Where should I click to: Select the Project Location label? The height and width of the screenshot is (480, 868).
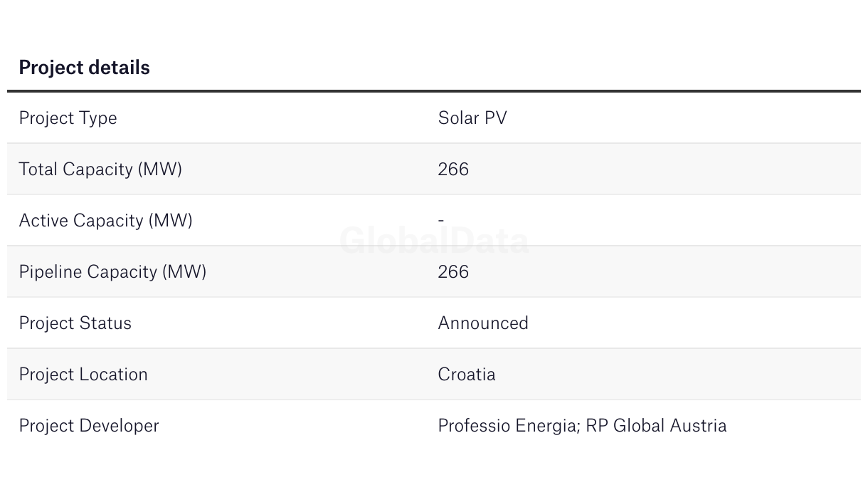point(83,375)
